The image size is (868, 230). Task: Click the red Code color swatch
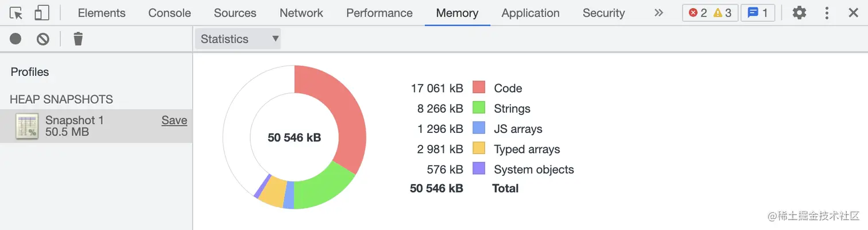[479, 87]
